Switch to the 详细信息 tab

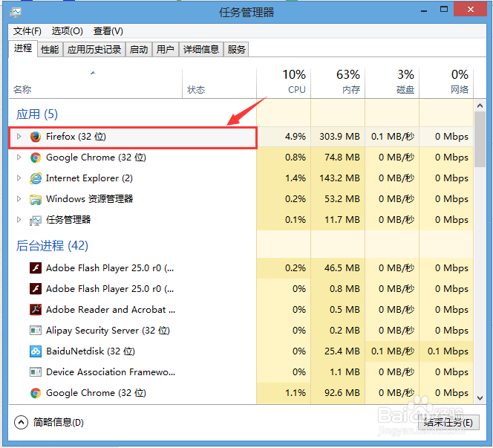click(x=201, y=50)
